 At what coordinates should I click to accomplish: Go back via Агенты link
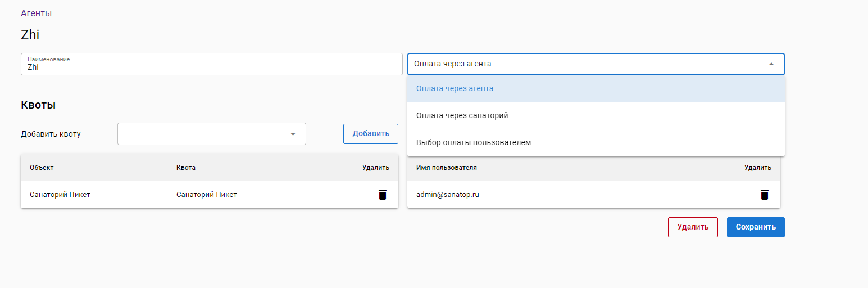pyautogui.click(x=37, y=13)
